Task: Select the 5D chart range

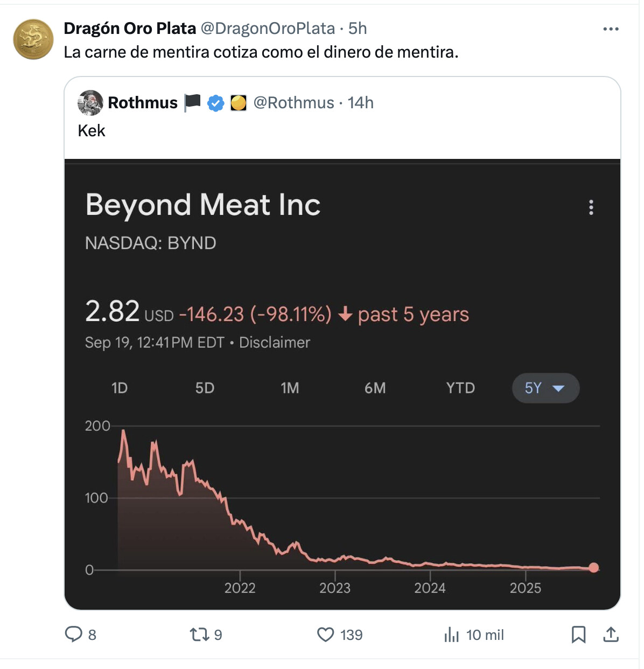Action: [x=205, y=388]
